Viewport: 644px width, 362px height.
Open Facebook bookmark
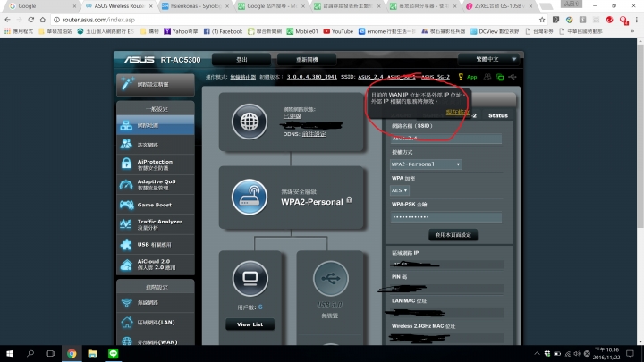coord(223,31)
